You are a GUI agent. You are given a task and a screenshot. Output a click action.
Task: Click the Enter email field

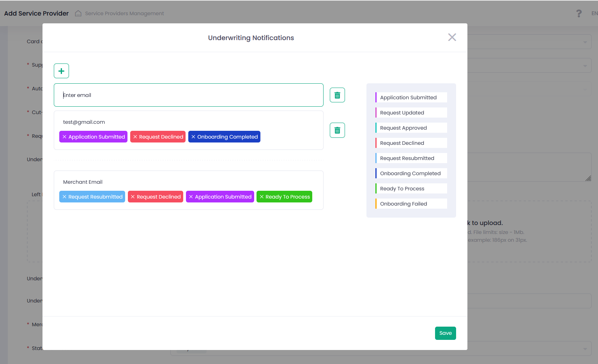click(189, 95)
